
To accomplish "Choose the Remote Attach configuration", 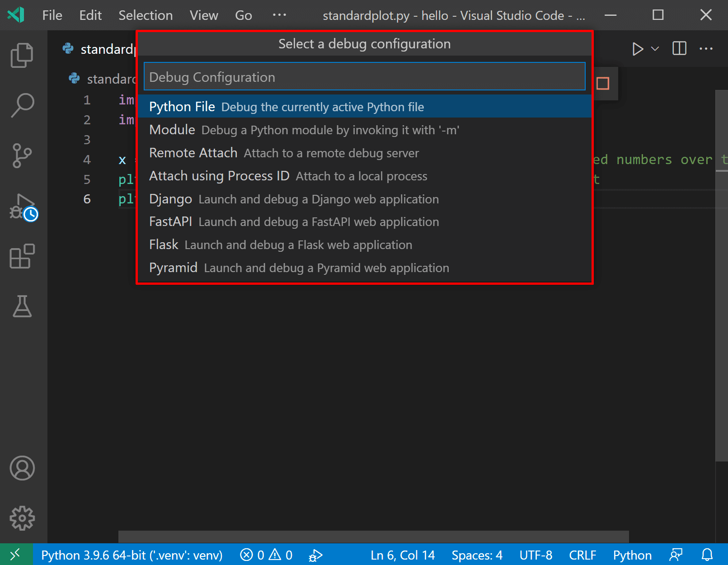I will (x=364, y=153).
